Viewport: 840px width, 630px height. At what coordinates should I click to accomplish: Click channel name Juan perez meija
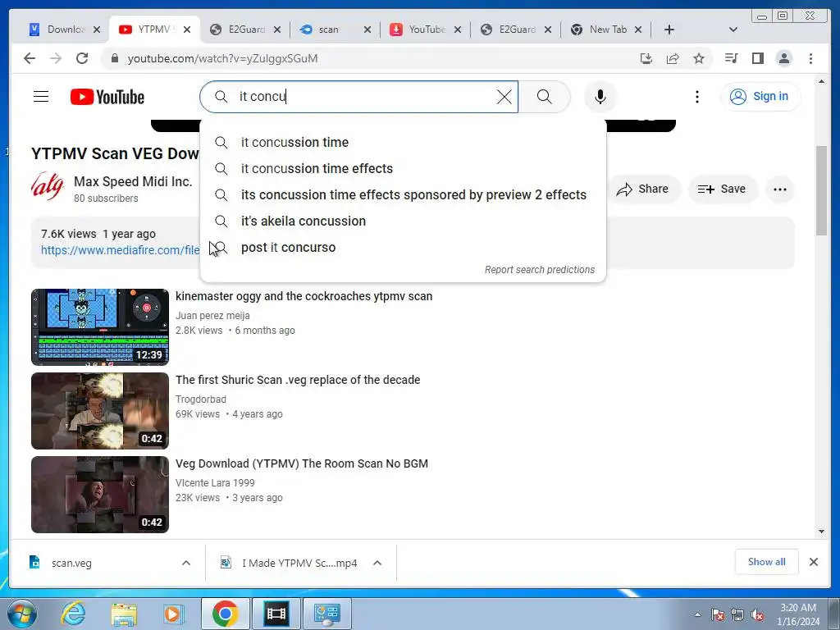tap(212, 316)
